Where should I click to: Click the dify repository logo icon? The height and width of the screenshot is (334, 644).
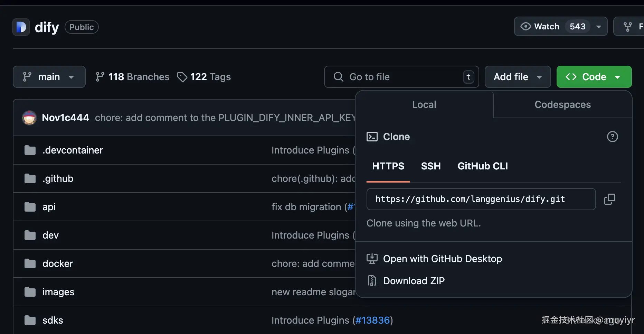21,27
